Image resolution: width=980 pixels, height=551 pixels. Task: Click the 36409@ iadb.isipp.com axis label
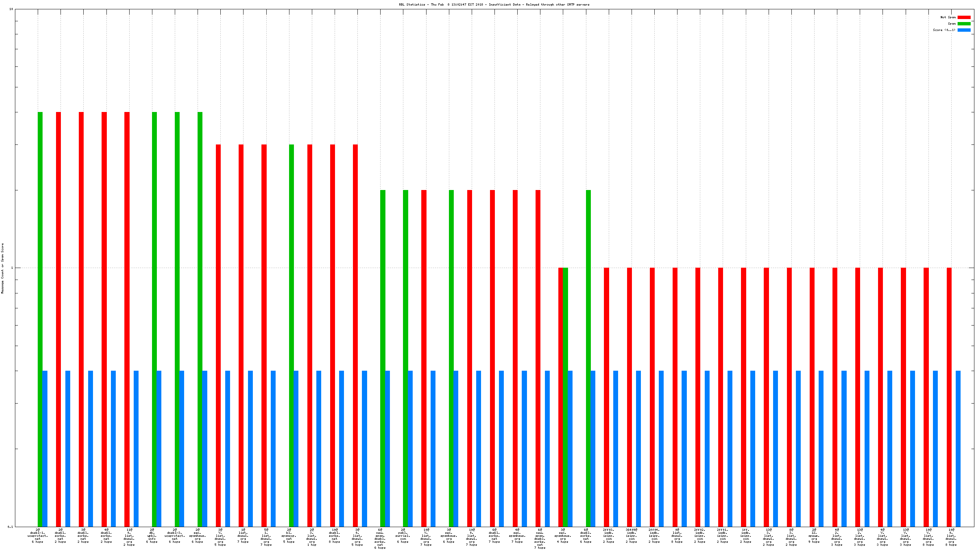tap(631, 535)
